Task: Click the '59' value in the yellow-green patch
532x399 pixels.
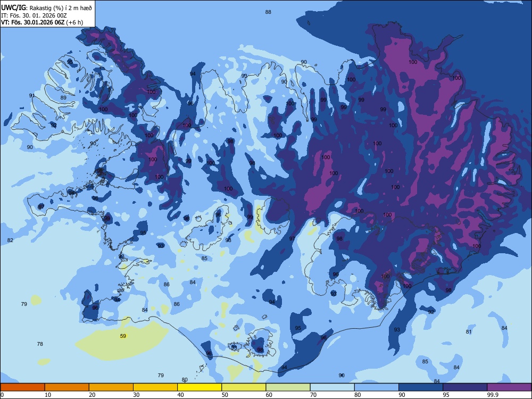Action: click(123, 336)
